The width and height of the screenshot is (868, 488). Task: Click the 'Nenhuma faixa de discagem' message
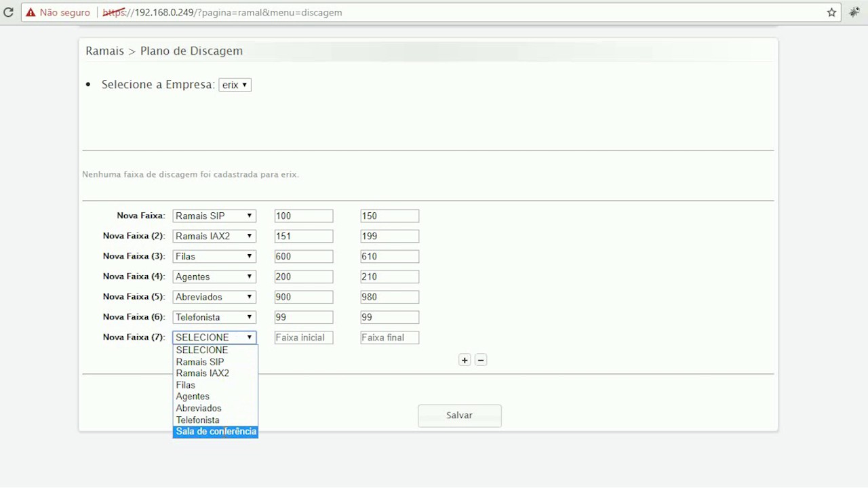[x=191, y=174]
